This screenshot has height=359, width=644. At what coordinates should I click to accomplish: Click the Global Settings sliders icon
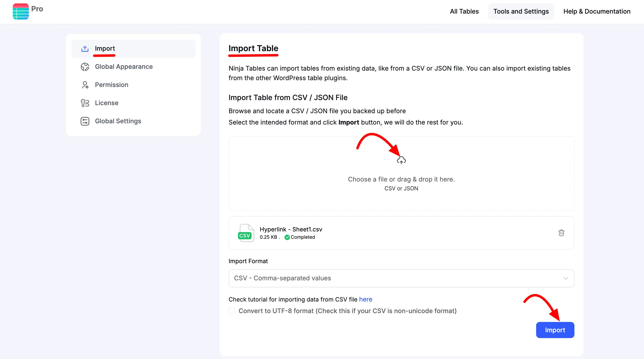tap(85, 121)
